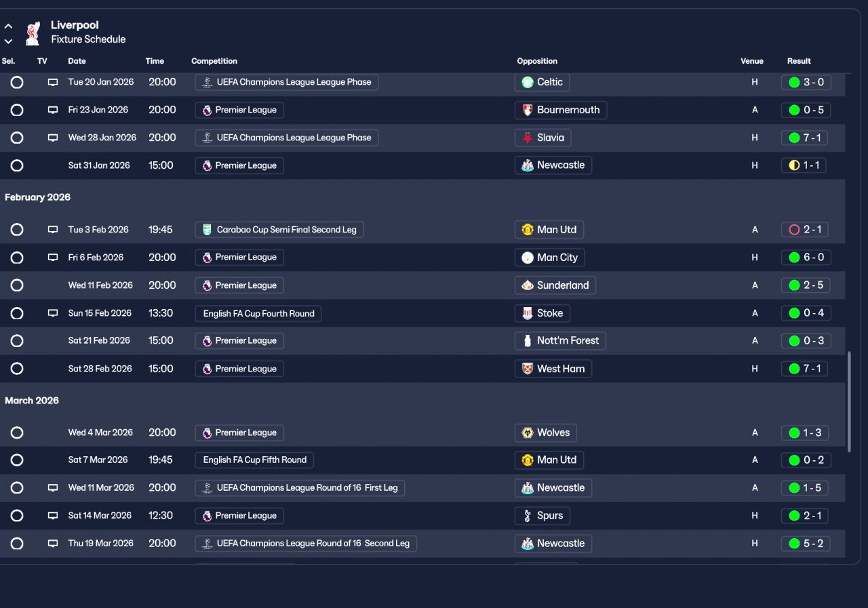Viewport: 868px width, 608px height.
Task: View the 0 - 4 result at Stoke
Action: tap(806, 314)
